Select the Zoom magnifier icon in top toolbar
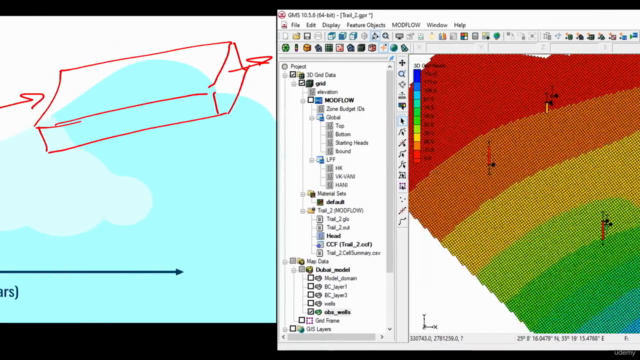The image size is (640, 360). coord(386,36)
